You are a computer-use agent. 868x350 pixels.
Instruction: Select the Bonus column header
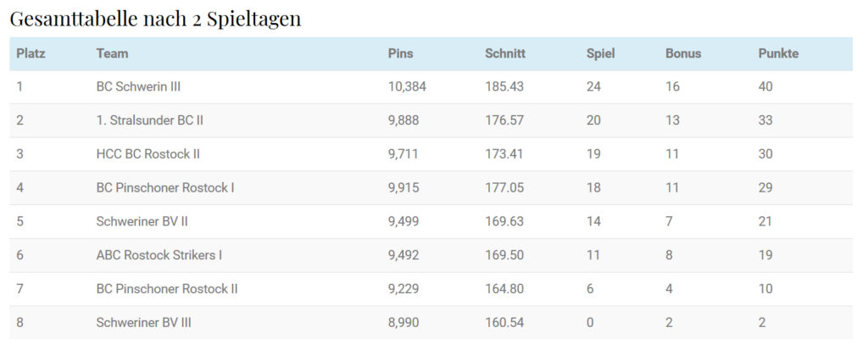683,53
